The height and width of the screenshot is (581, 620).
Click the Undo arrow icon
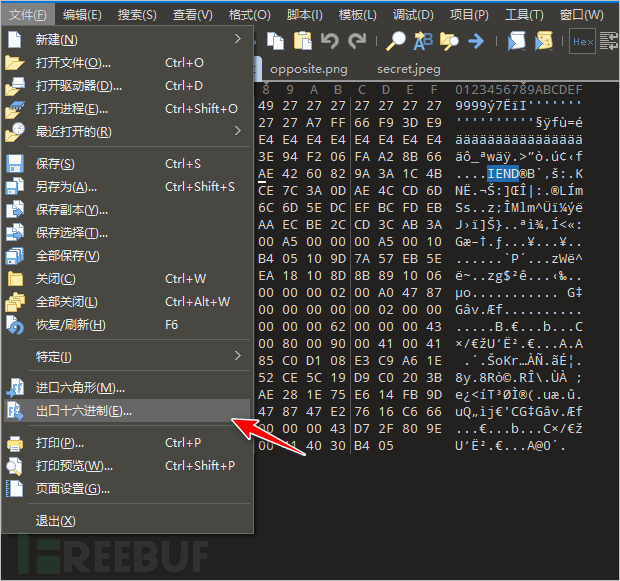pos(330,41)
